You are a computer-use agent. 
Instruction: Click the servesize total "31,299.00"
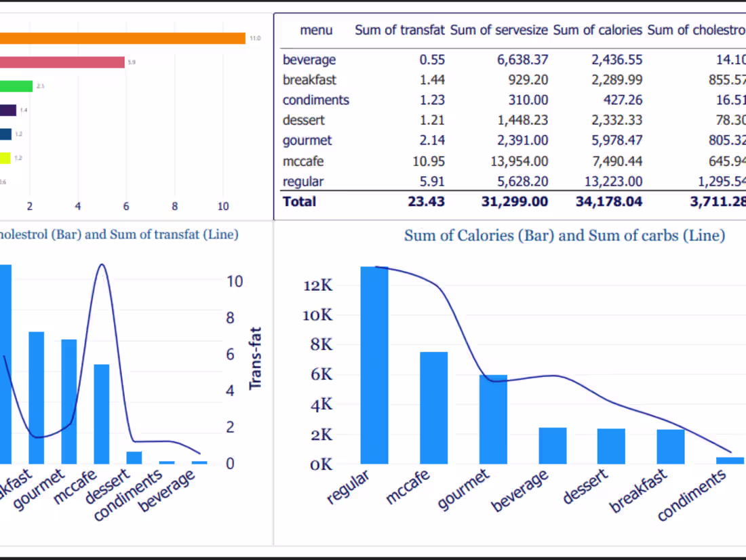(x=515, y=202)
